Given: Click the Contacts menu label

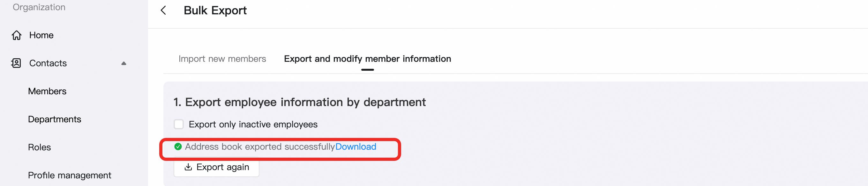Looking at the screenshot, I should pos(48,63).
